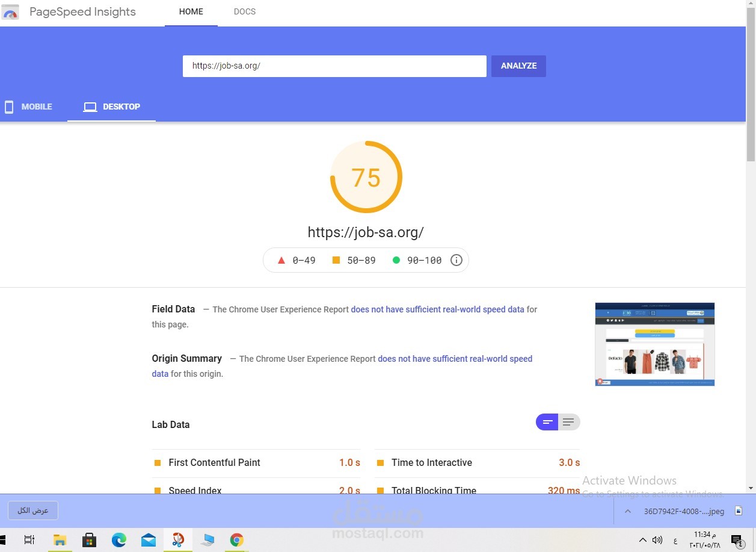The width and height of the screenshot is (756, 552).
Task: Open the taskbar clock showing 11:34
Action: coord(704,540)
